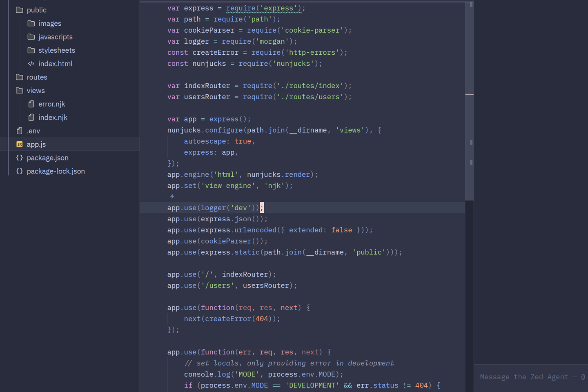Click './routes/users' path string
Screen dimensions: 588x392
click(x=310, y=97)
